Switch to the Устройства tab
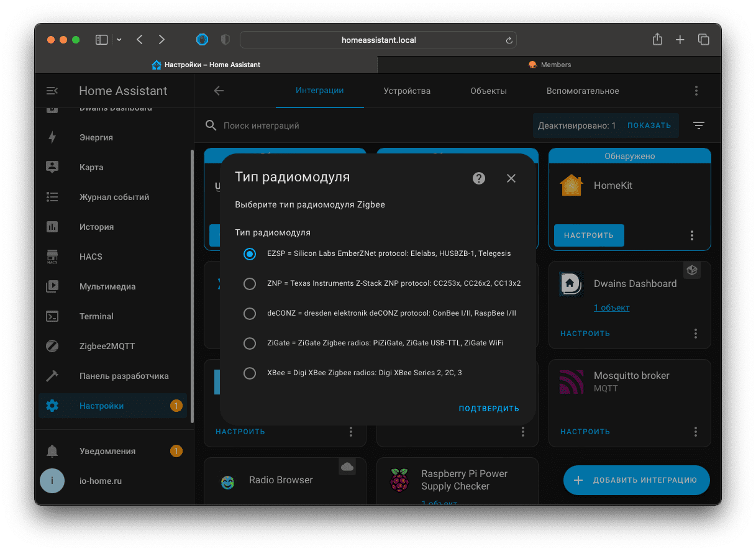The width and height of the screenshot is (756, 551). coord(407,91)
